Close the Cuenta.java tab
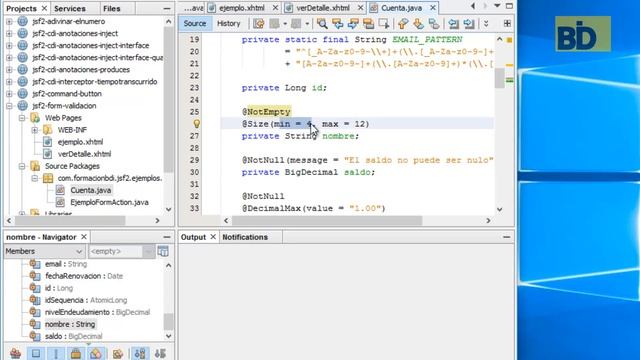 433,8
